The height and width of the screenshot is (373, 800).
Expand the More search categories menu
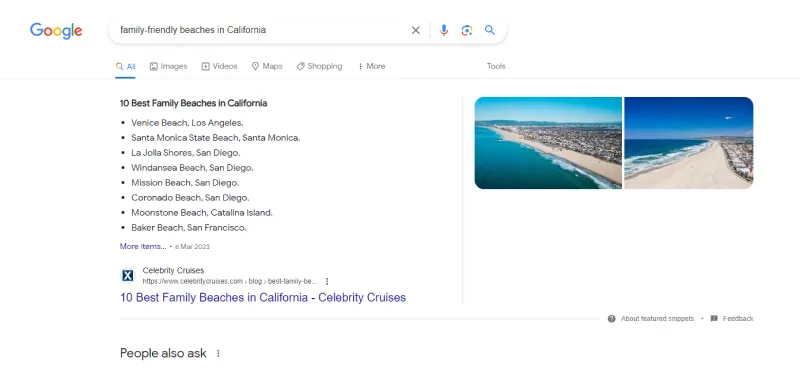click(371, 66)
